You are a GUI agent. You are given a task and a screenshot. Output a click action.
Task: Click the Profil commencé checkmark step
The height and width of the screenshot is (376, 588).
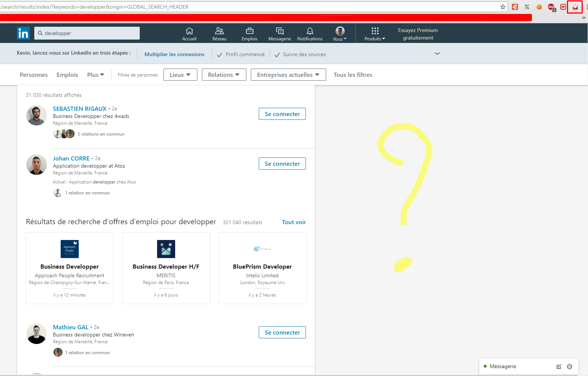click(241, 54)
